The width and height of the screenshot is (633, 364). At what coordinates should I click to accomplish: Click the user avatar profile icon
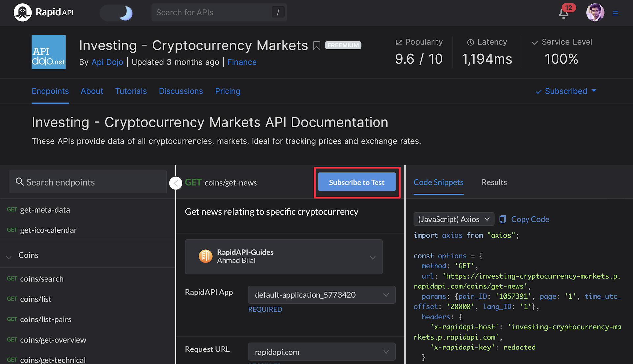(596, 12)
